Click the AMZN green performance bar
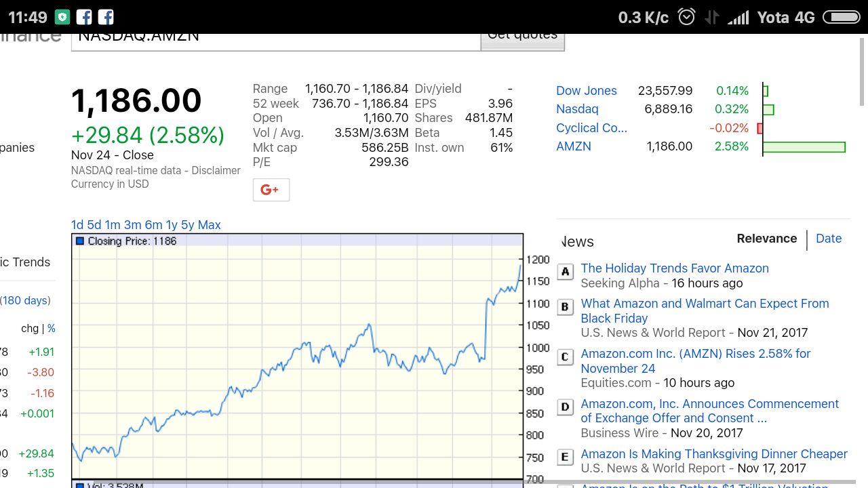 coord(804,146)
